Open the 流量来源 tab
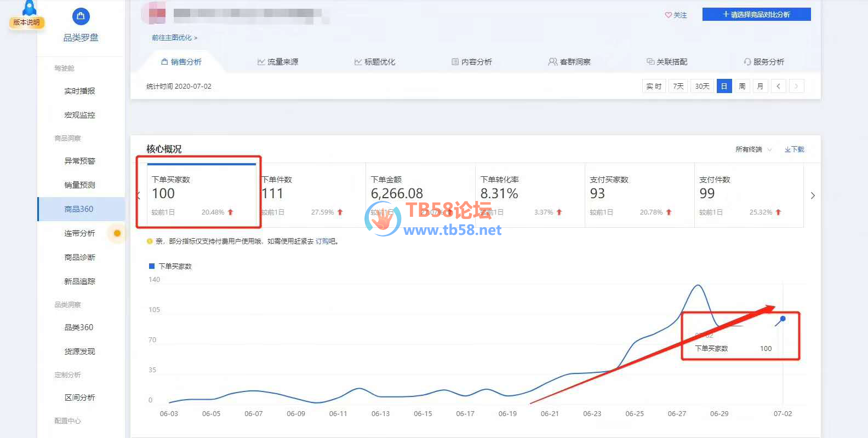The image size is (868, 438). [x=278, y=62]
